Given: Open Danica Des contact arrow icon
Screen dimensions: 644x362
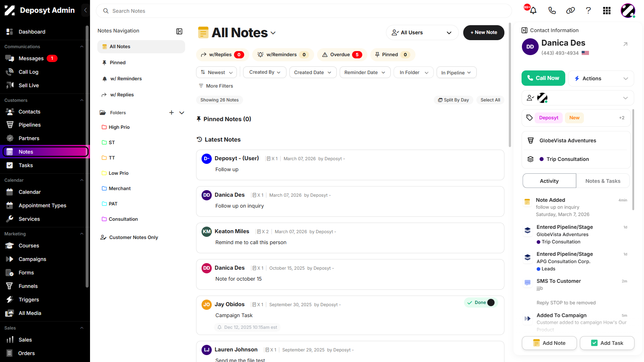Looking at the screenshot, I should [625, 44].
